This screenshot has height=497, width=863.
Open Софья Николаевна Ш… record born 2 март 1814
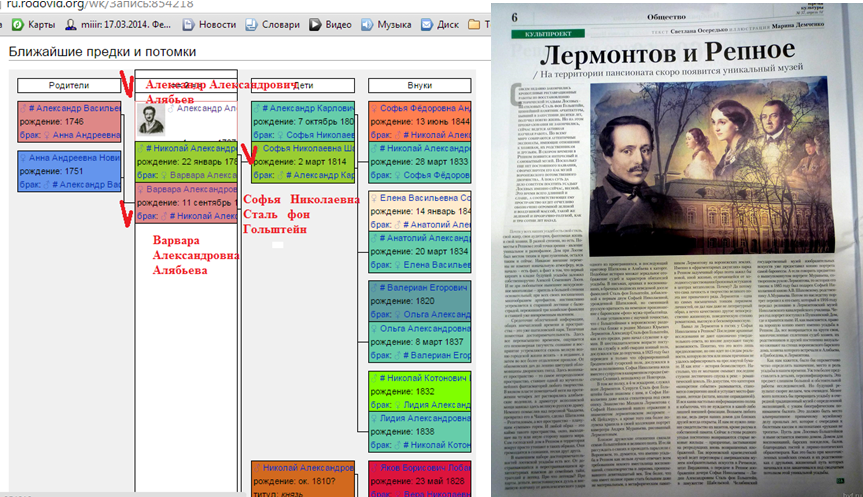pyautogui.click(x=308, y=149)
